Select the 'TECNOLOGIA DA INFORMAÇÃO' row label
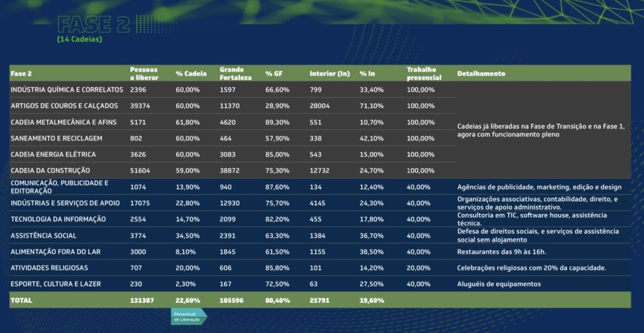This screenshot has width=644, height=333. coord(58,219)
